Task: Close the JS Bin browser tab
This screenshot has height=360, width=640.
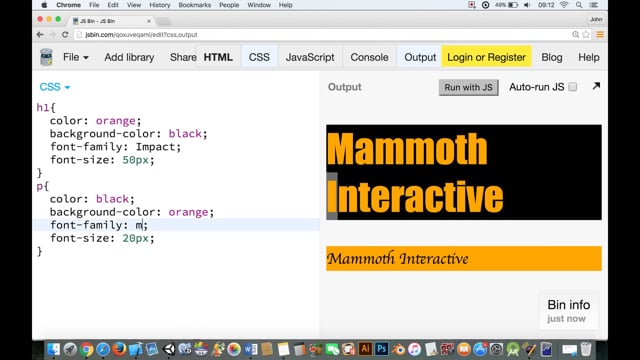Action: (149, 21)
